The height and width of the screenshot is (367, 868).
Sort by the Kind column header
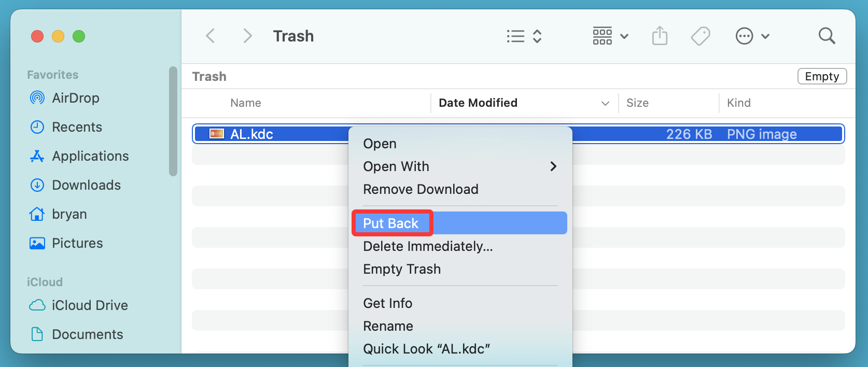739,103
